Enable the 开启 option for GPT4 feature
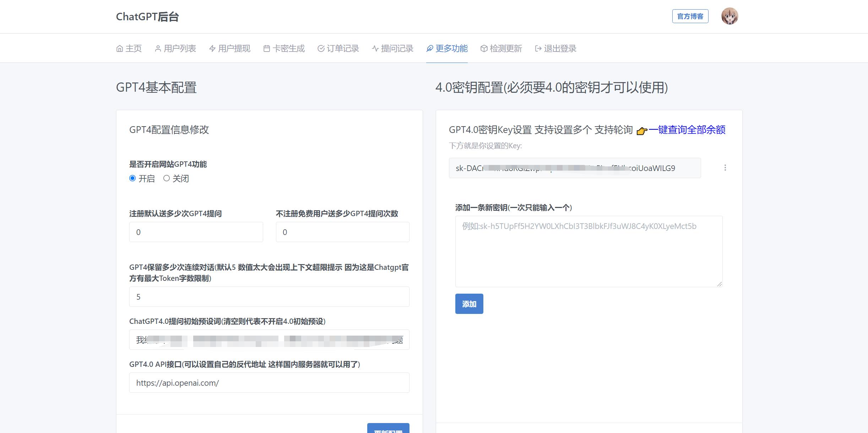The width and height of the screenshot is (868, 433). (x=132, y=178)
